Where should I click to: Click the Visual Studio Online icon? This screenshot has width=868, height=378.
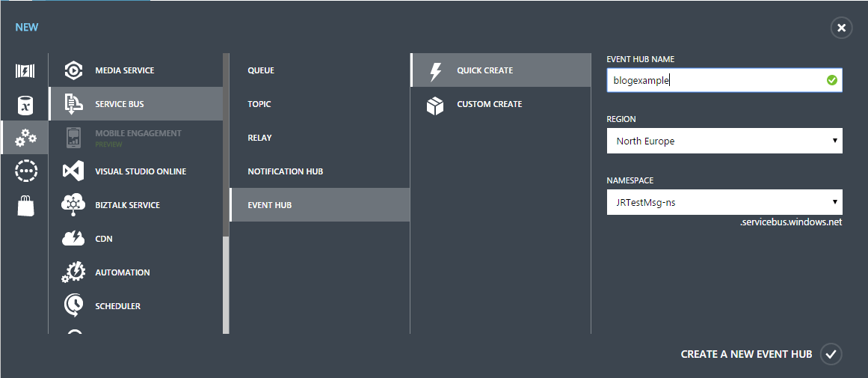tap(73, 171)
